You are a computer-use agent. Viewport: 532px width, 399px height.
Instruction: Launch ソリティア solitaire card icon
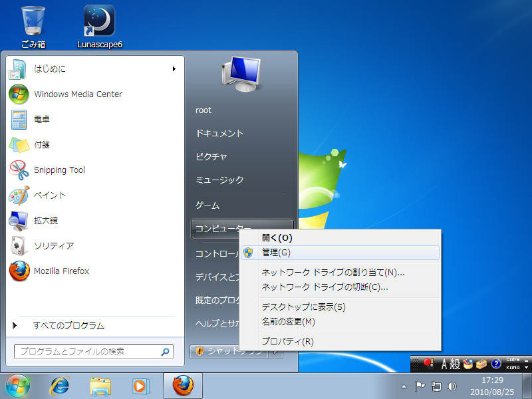(18, 245)
